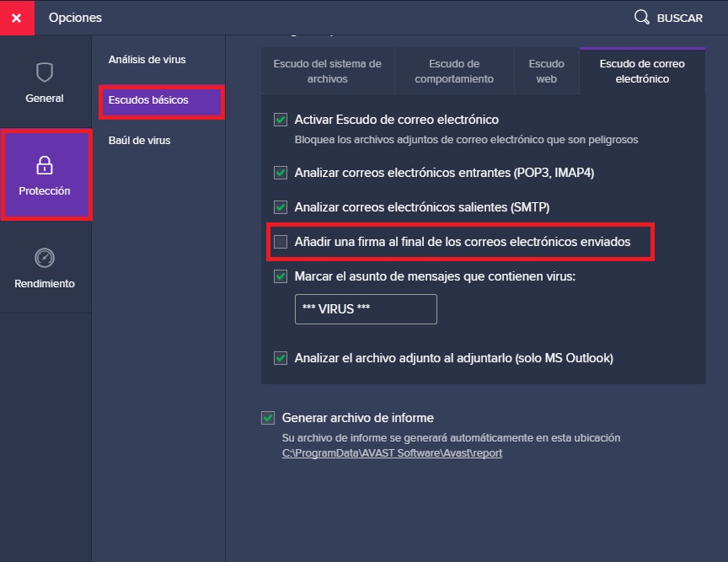The height and width of the screenshot is (562, 728).
Task: Open the Escudo de comportamiento tab
Action: tap(453, 70)
